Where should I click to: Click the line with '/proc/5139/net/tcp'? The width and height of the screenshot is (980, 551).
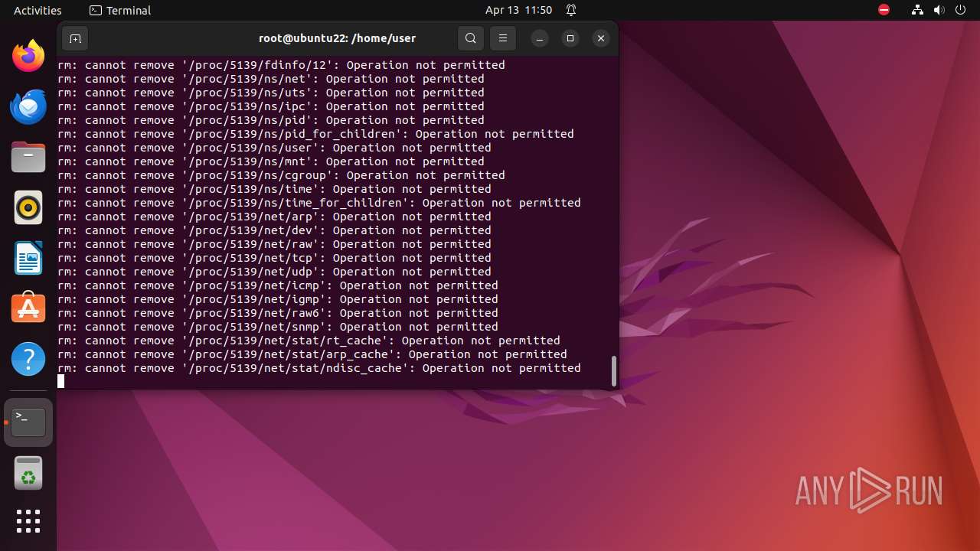(x=274, y=258)
